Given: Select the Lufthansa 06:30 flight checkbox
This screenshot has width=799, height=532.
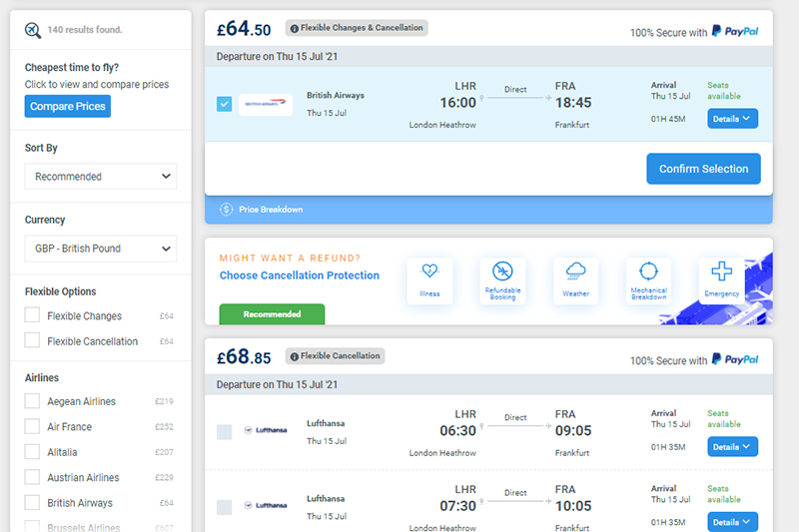Looking at the screenshot, I should point(224,432).
